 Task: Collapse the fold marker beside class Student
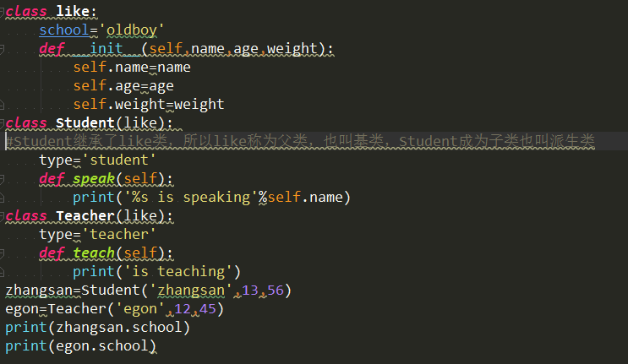click(2, 122)
